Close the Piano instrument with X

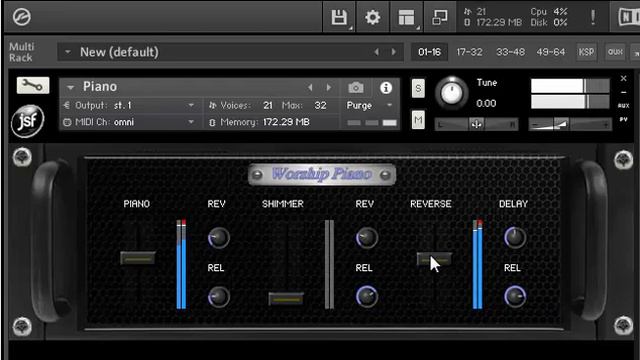623,78
